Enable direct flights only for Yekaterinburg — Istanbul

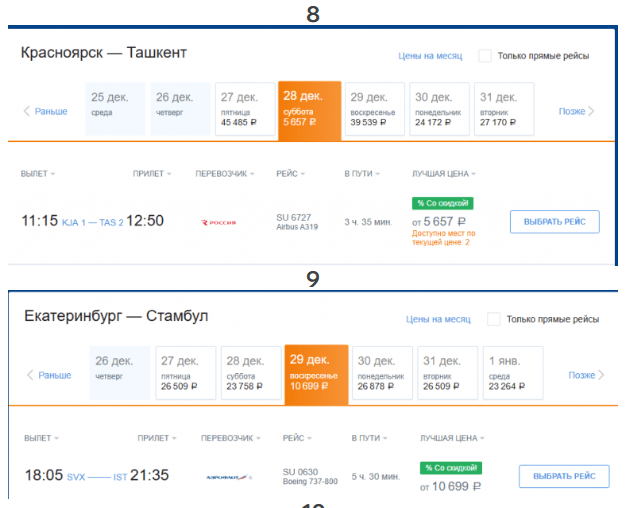(x=494, y=319)
